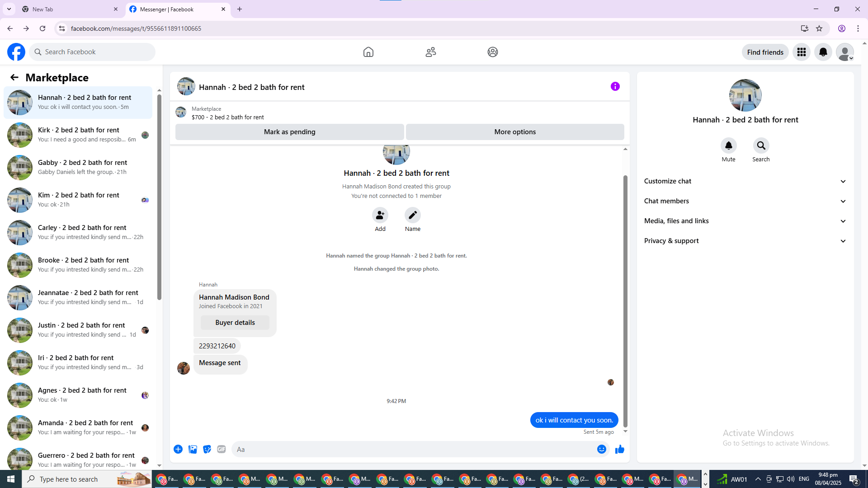The height and width of the screenshot is (488, 868).
Task: Attach a photo using the image icon
Action: (193, 449)
